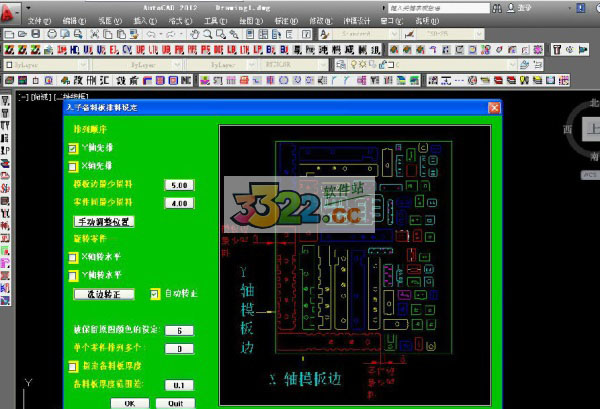
Task: Click the Match Properties brush icon
Action: click(134, 34)
